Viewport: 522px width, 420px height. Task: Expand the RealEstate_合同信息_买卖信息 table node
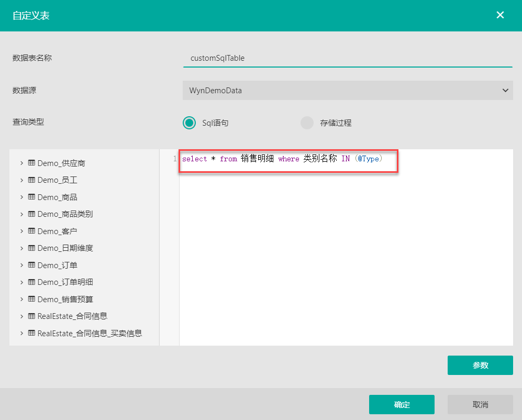21,333
